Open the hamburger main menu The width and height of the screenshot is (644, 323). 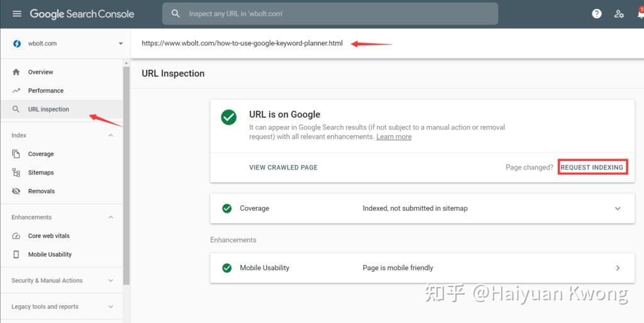point(17,14)
